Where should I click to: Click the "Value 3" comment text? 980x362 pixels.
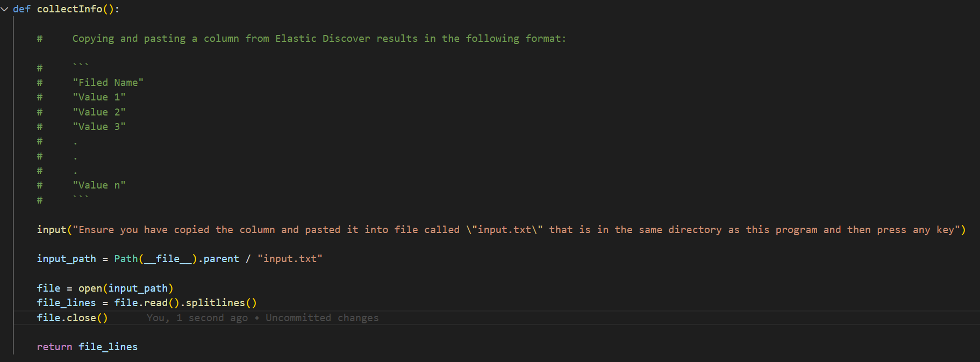(99, 127)
